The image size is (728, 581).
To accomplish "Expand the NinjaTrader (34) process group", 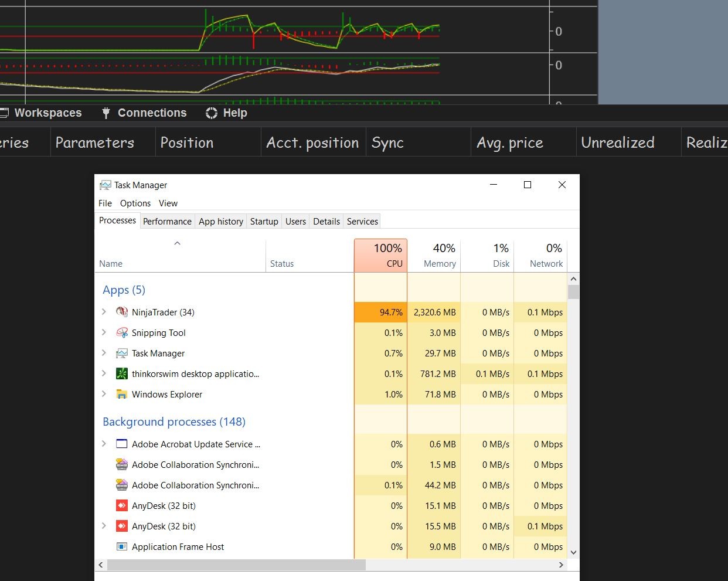I will [104, 312].
